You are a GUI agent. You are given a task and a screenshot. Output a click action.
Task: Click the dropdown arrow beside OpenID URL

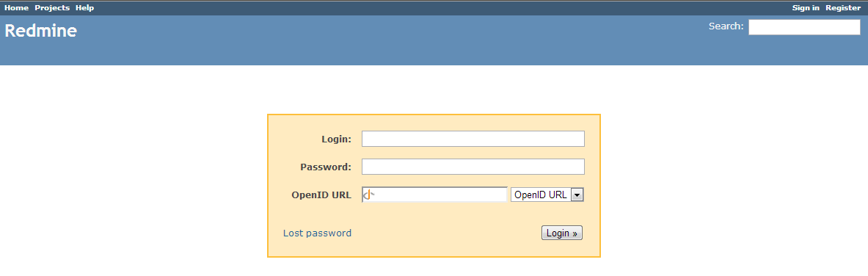[577, 195]
